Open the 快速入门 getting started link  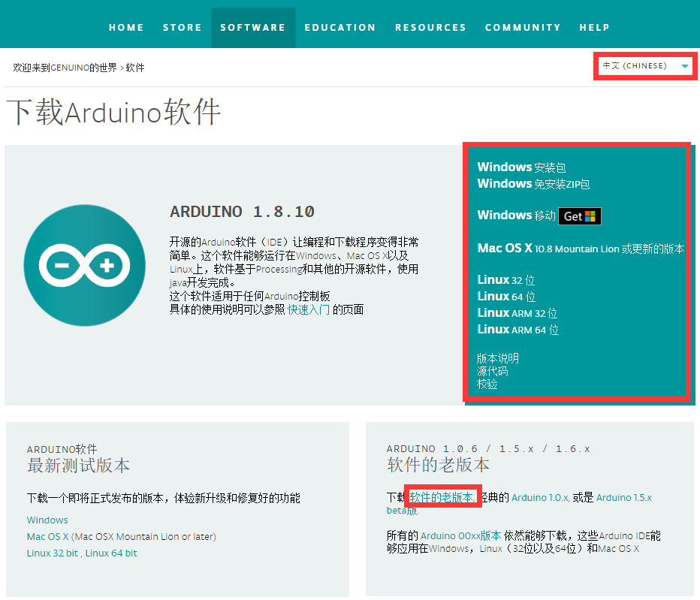tap(309, 309)
